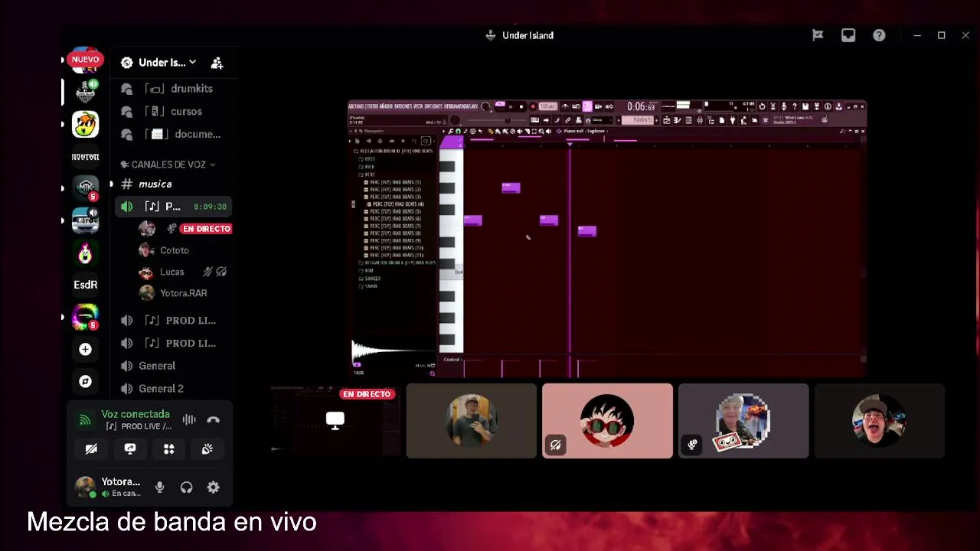Image resolution: width=980 pixels, height=551 pixels.
Task: Invite people to Under Island server
Action: [217, 63]
